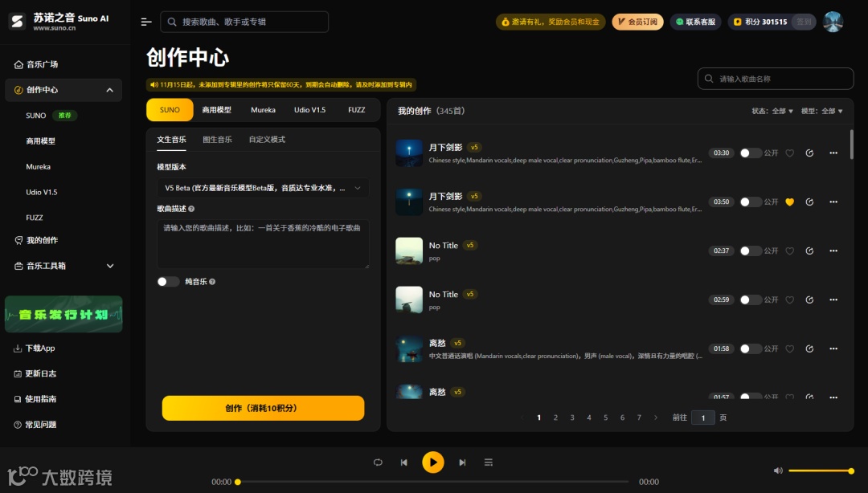Open the 模型版本 V5 Beta dropdown

tap(263, 188)
